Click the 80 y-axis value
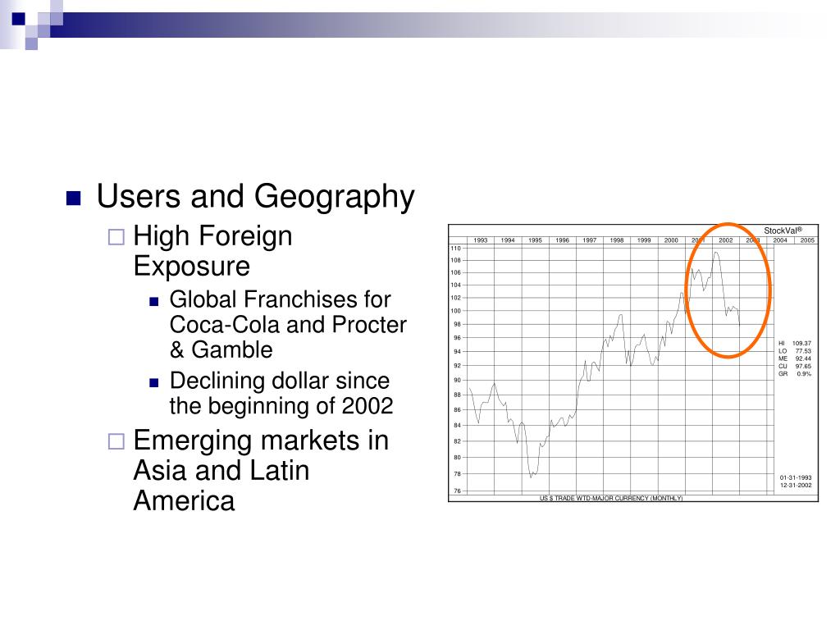The image size is (840, 630). coord(457,458)
